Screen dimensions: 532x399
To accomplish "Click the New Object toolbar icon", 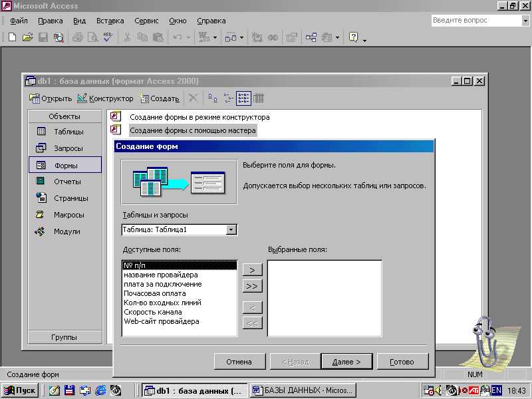I will click(327, 37).
